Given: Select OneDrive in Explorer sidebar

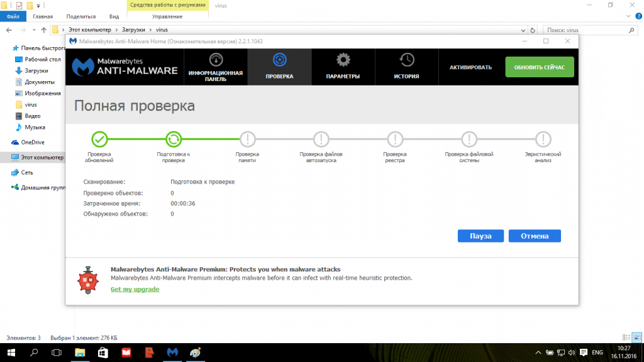Looking at the screenshot, I should click(28, 143).
